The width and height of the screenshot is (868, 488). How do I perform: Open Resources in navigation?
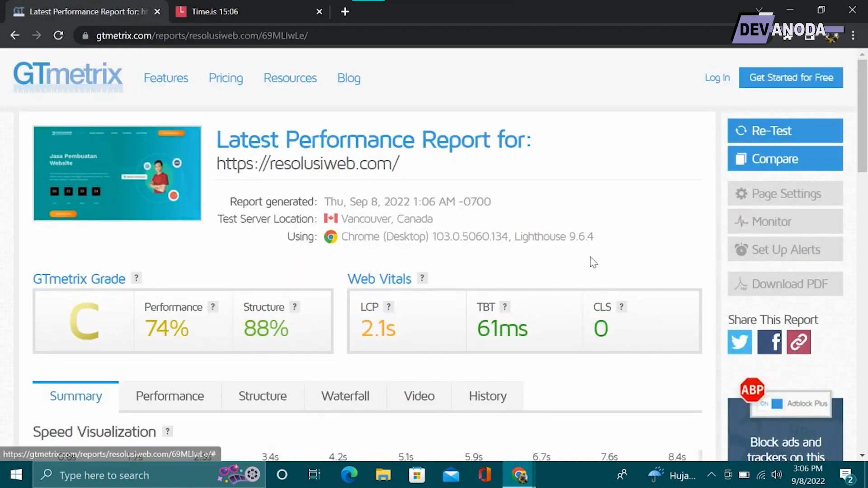pos(290,78)
